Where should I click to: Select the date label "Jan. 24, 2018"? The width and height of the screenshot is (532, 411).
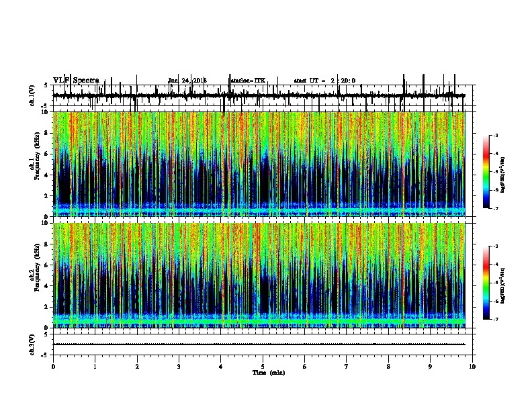pos(187,81)
